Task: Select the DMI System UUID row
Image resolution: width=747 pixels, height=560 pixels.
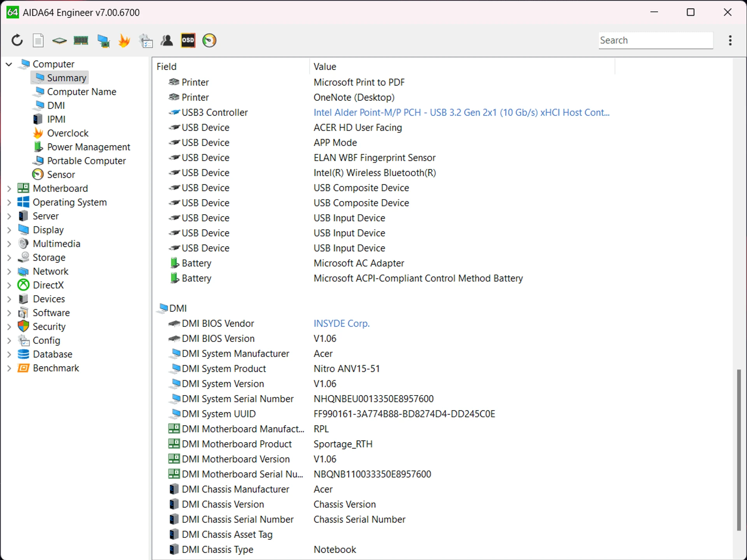Action: 383,414
